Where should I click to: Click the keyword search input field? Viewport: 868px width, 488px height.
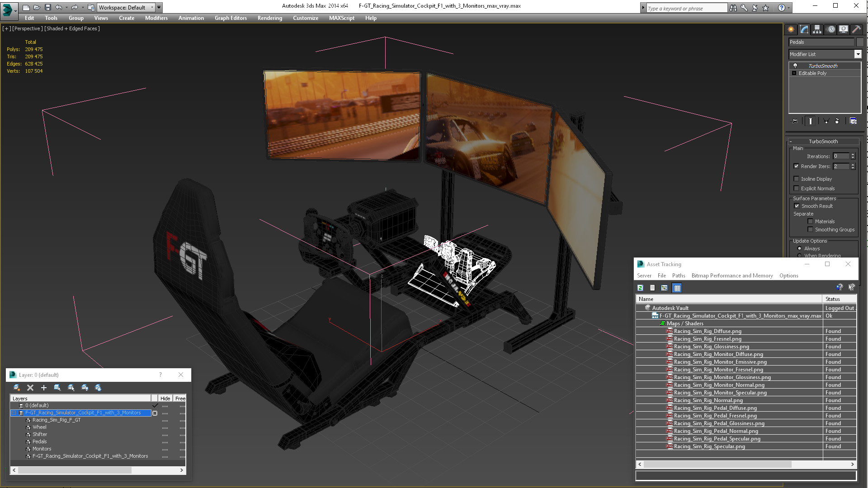(686, 8)
